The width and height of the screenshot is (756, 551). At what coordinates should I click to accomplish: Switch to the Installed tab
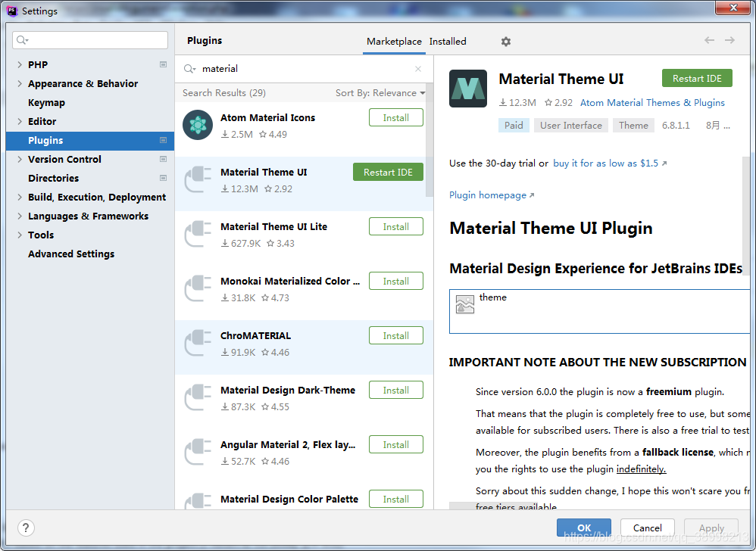[448, 42]
